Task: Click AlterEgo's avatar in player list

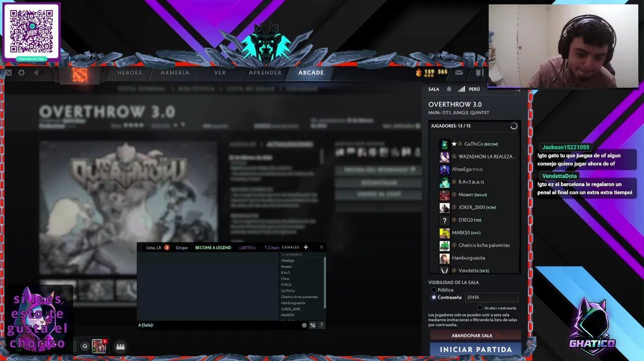Action: [x=444, y=169]
